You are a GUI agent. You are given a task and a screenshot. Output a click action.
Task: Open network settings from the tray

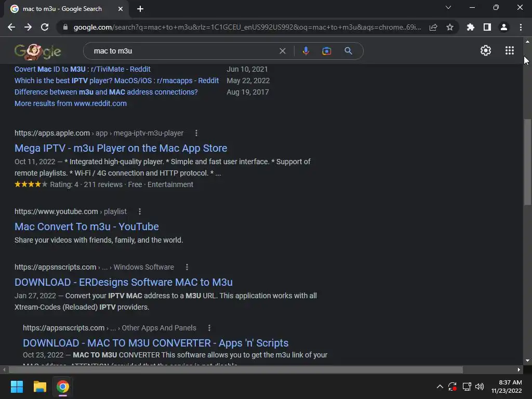point(467,387)
